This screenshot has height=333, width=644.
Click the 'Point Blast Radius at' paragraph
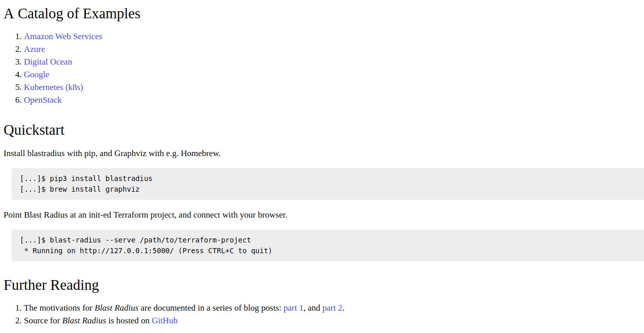pos(145,215)
